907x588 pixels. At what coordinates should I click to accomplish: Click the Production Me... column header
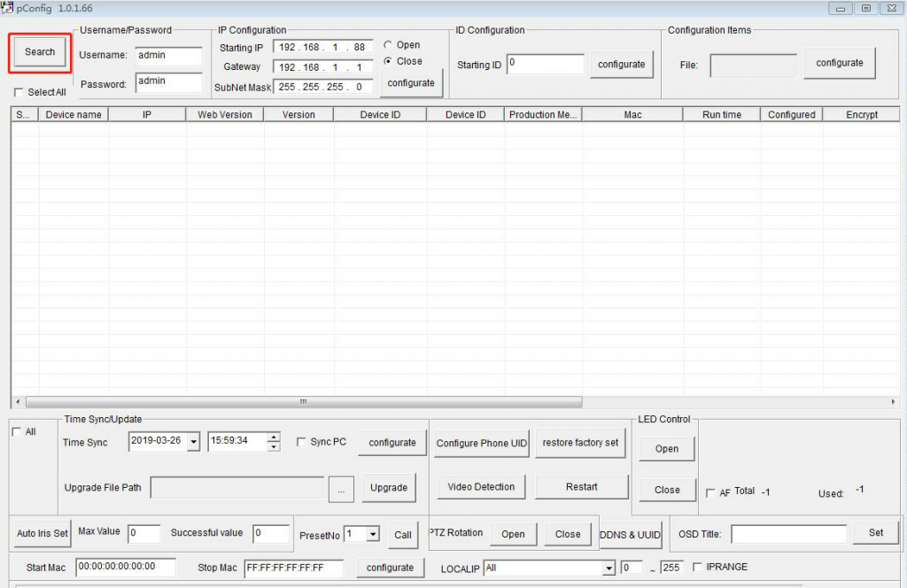point(543,114)
